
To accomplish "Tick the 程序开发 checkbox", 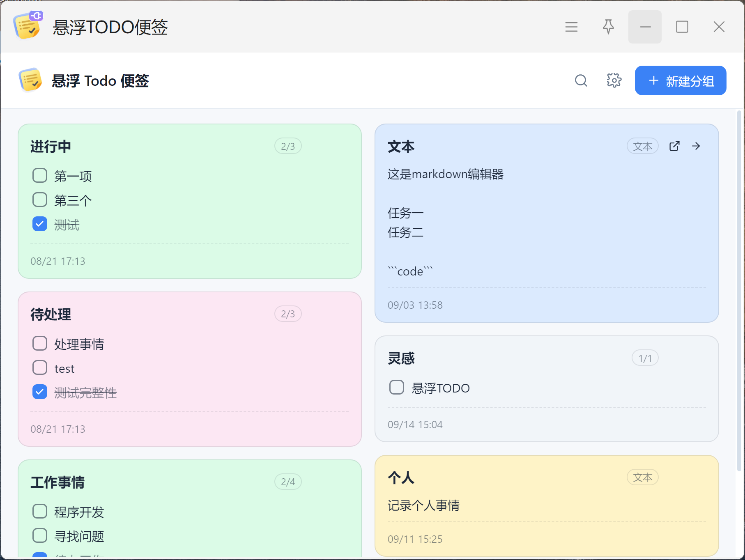I will point(40,512).
